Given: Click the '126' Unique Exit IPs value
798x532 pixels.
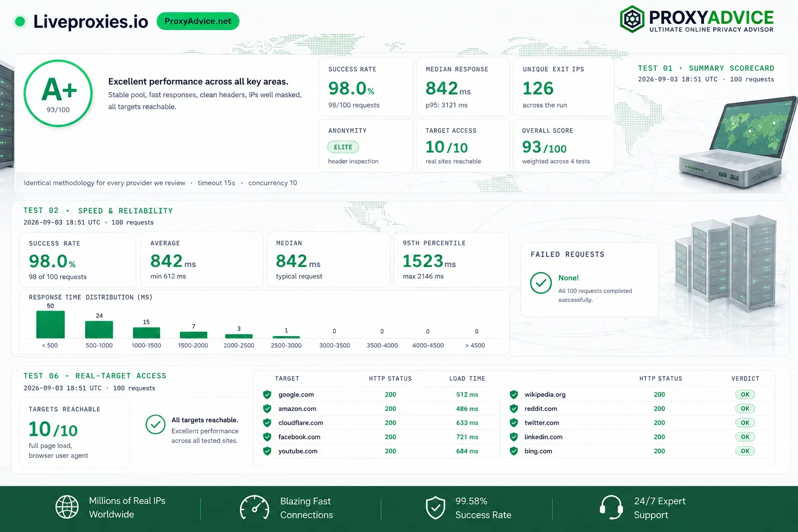Looking at the screenshot, I should click(x=538, y=88).
